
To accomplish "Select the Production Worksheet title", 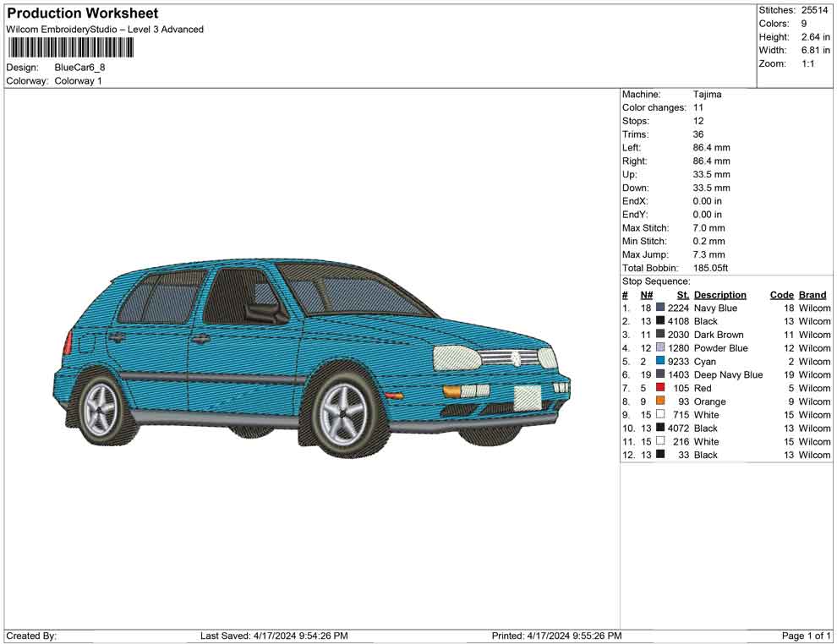I will [x=83, y=14].
